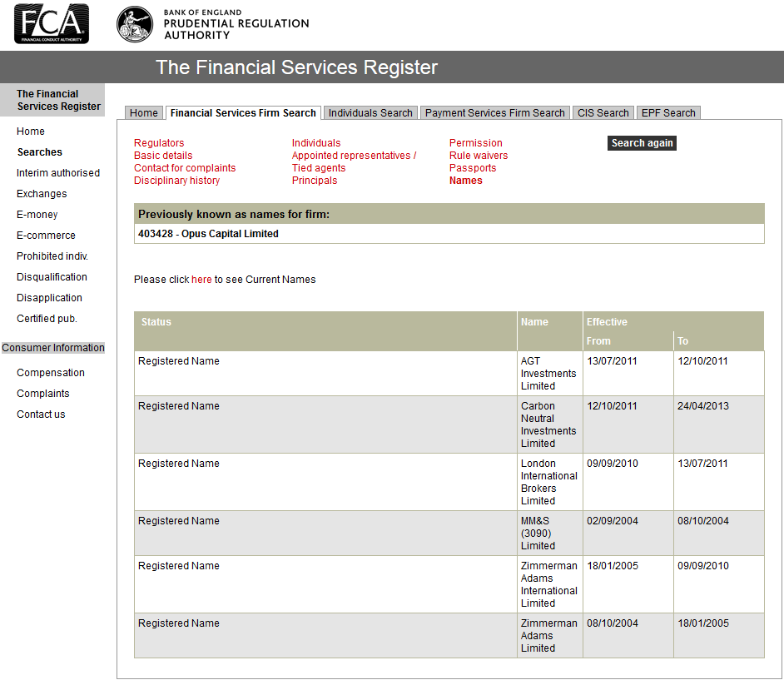Go to Complaints in the sidebar
Viewport: 784px width, 680px height.
43,394
